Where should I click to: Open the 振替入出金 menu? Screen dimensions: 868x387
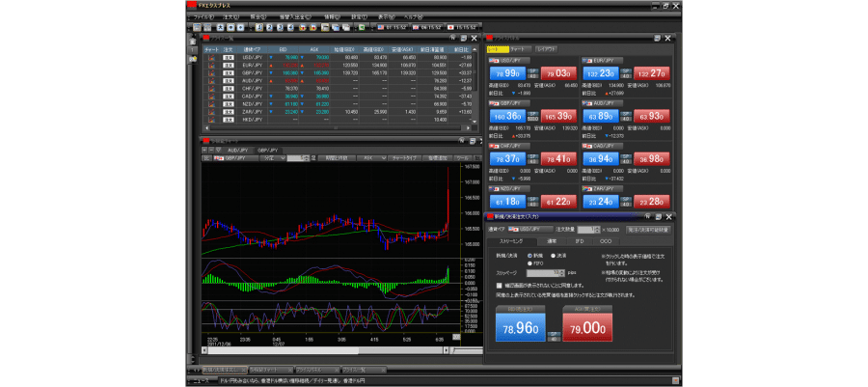pyautogui.click(x=296, y=17)
